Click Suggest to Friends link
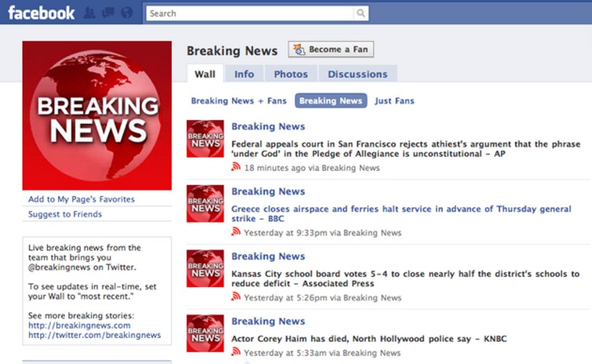Image resolution: width=592 pixels, height=364 pixels. pyautogui.click(x=65, y=214)
